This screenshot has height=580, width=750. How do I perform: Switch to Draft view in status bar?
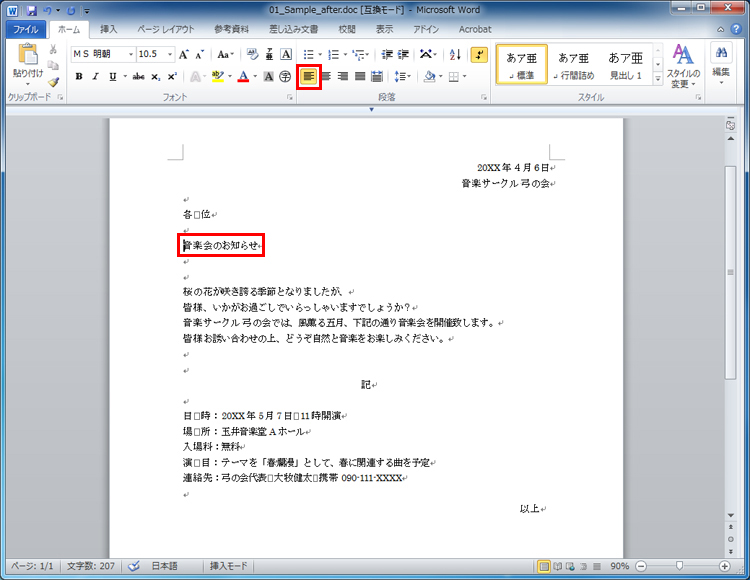596,567
